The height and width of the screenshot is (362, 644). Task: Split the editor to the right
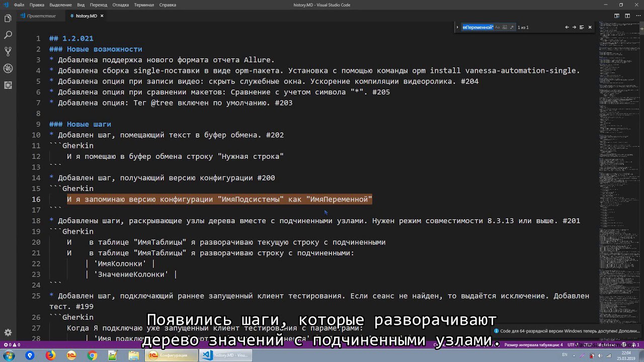pyautogui.click(x=627, y=16)
